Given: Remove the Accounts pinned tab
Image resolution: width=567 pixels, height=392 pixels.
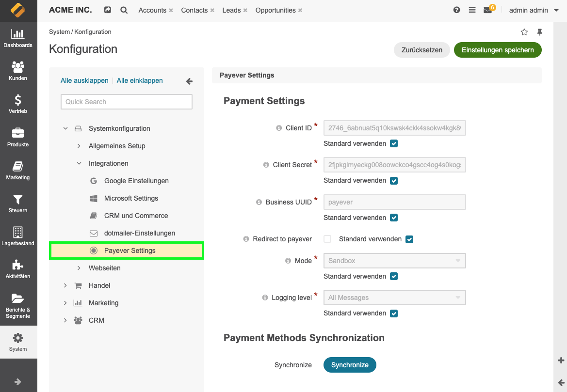Looking at the screenshot, I should tap(171, 11).
